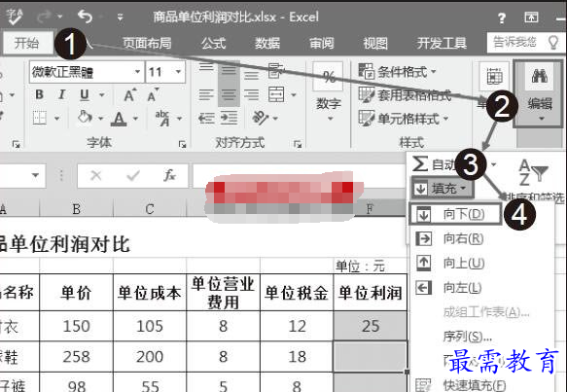The height and width of the screenshot is (392, 567).
Task: Click formula bar enter checkmark icon
Action: (132, 176)
